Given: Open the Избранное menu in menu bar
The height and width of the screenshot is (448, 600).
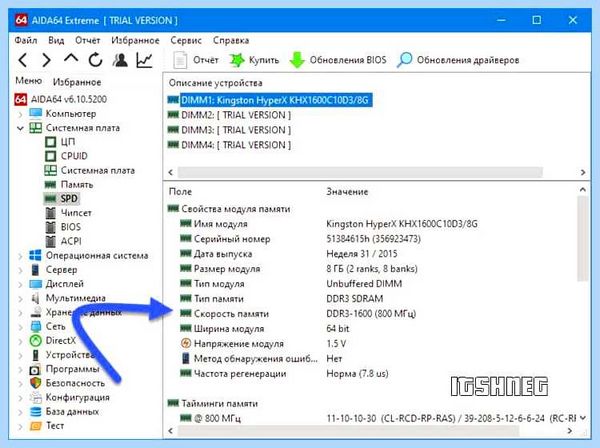Looking at the screenshot, I should click(x=135, y=40).
